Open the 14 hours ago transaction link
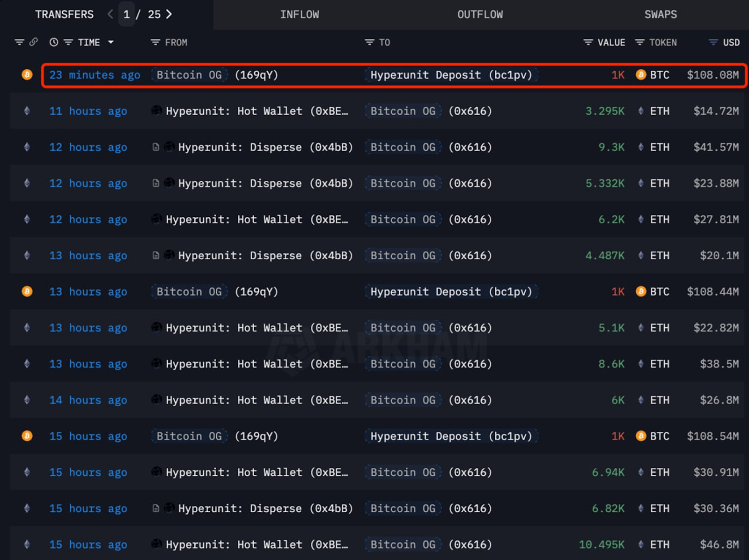This screenshot has width=749, height=560. (88, 400)
